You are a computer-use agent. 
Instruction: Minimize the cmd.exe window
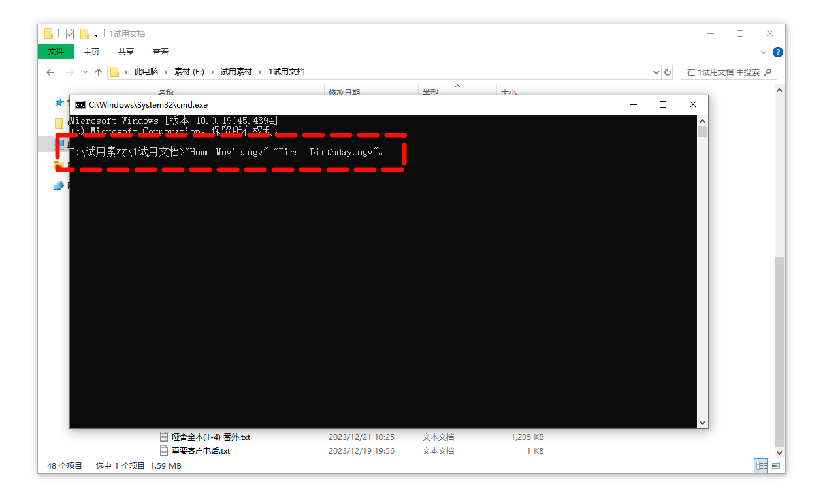click(633, 104)
